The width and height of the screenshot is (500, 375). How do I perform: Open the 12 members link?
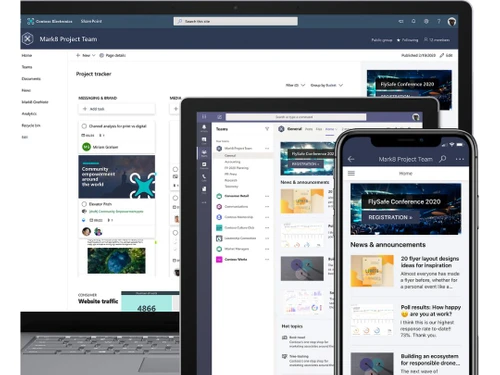pos(437,40)
